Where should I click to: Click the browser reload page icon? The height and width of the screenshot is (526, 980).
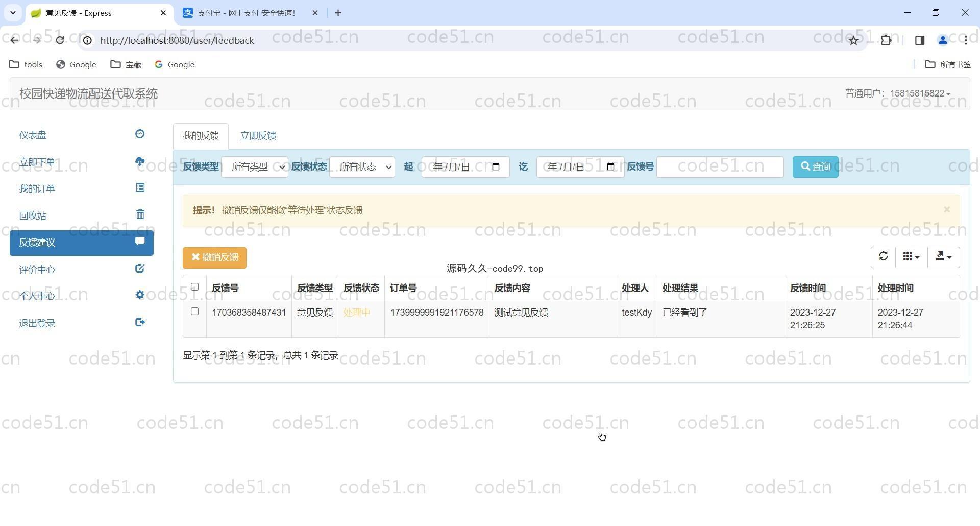tap(60, 40)
